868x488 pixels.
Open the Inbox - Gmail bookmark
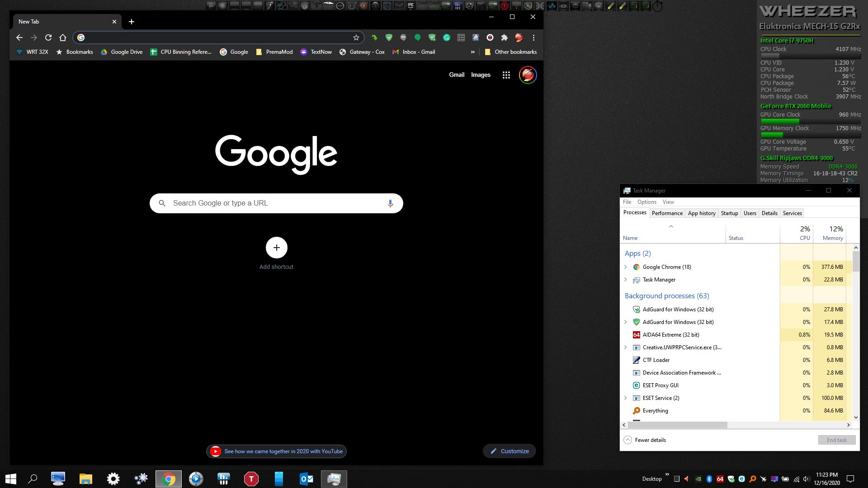414,52
